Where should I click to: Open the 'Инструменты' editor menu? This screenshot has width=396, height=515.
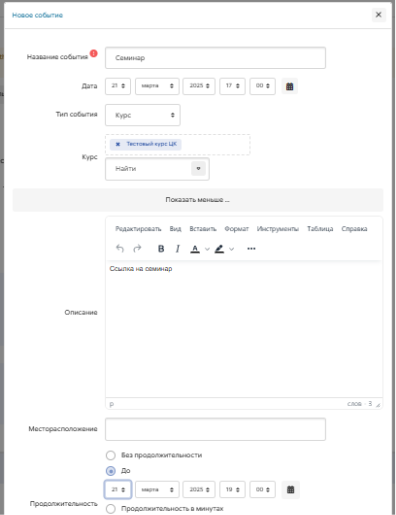(278, 229)
